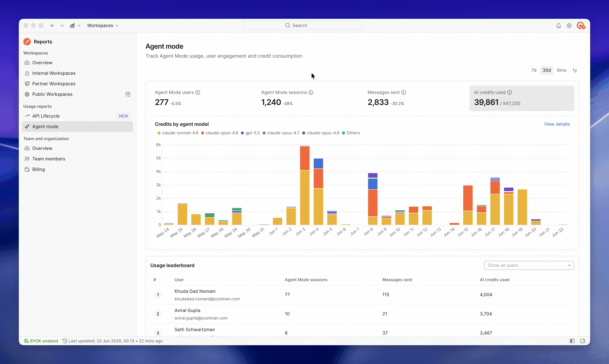
Task: Select the Messages sent metric
Action: [x=416, y=98]
